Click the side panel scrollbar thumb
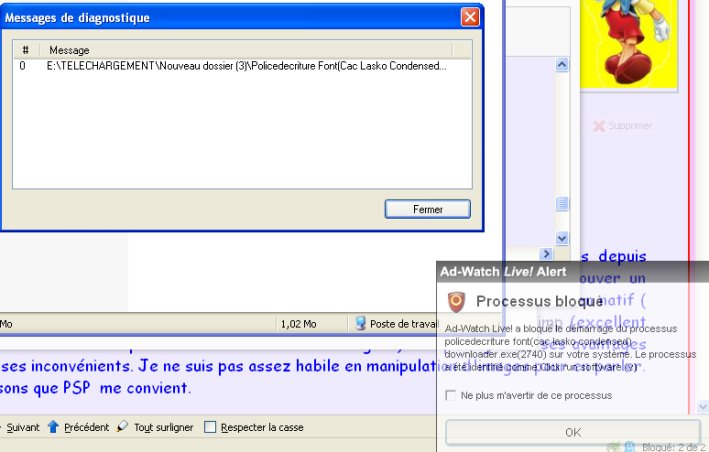This screenshot has width=709, height=452. (562, 204)
